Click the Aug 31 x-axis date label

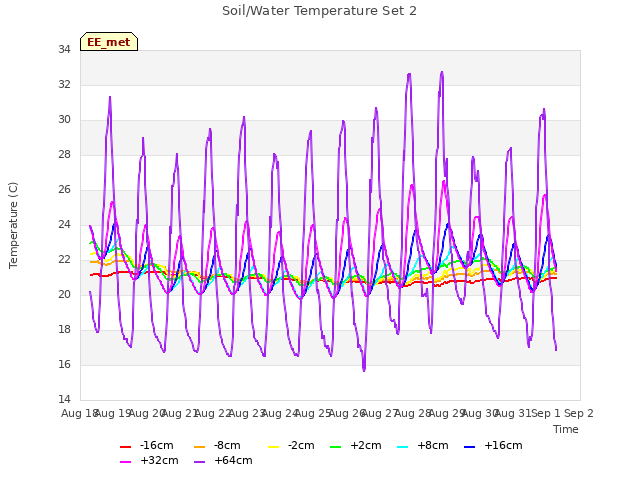(513, 413)
